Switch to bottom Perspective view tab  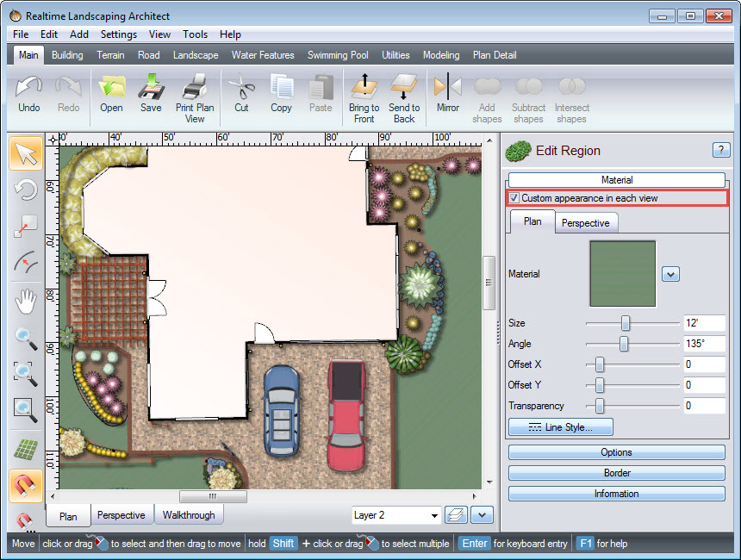[121, 515]
